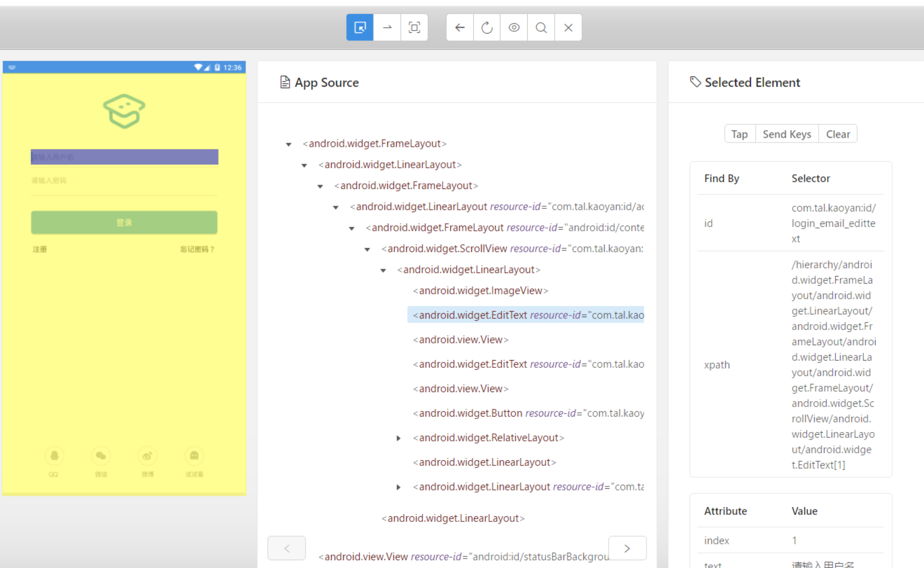The image size is (924, 568).
Task: Quit the session using the X icon
Action: point(568,28)
